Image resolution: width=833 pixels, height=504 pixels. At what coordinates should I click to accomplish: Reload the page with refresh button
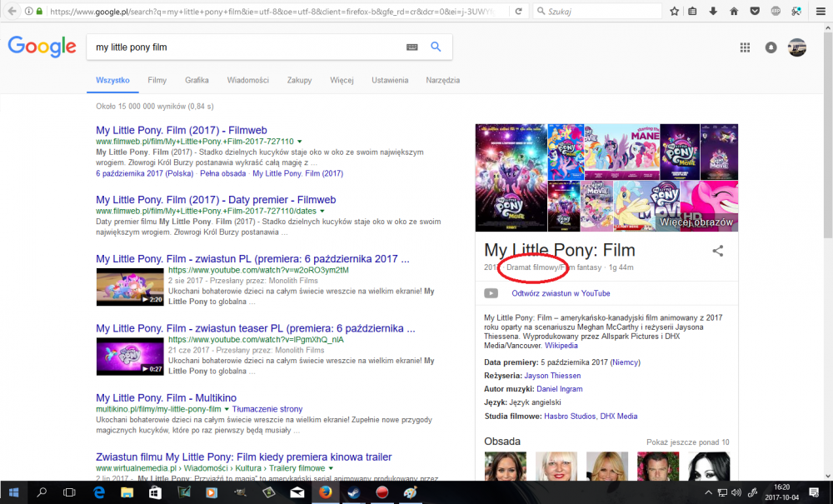point(519,12)
